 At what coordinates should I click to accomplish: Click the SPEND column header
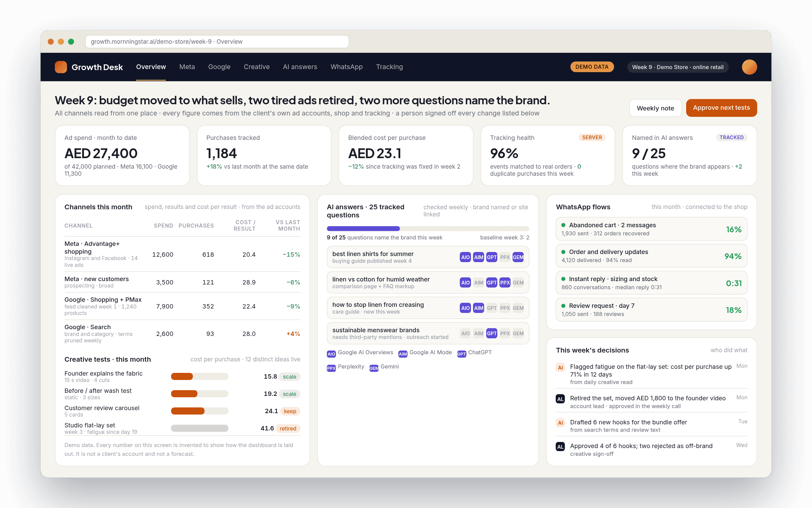pos(163,226)
